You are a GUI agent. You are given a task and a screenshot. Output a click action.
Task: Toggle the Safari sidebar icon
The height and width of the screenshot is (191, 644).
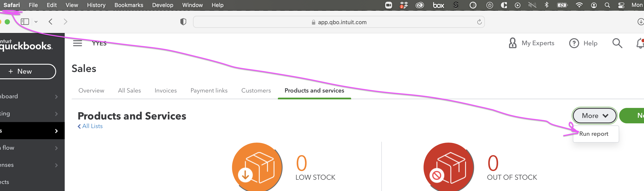click(25, 22)
